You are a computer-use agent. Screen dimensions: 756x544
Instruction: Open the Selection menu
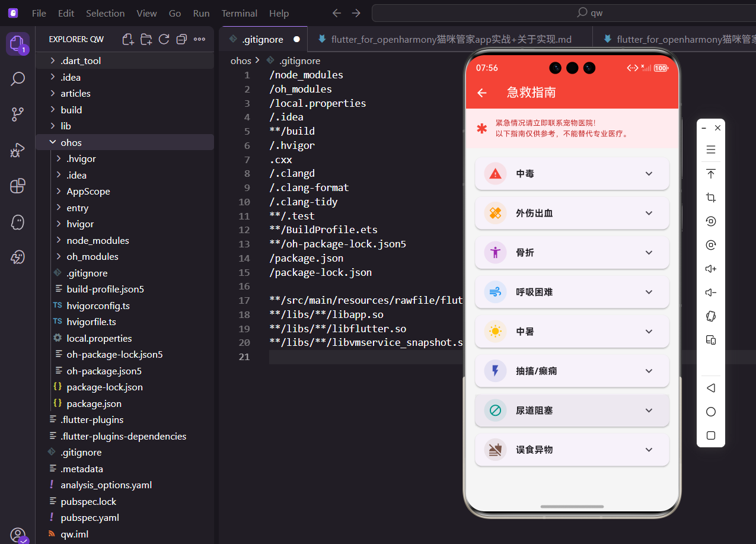[106, 13]
